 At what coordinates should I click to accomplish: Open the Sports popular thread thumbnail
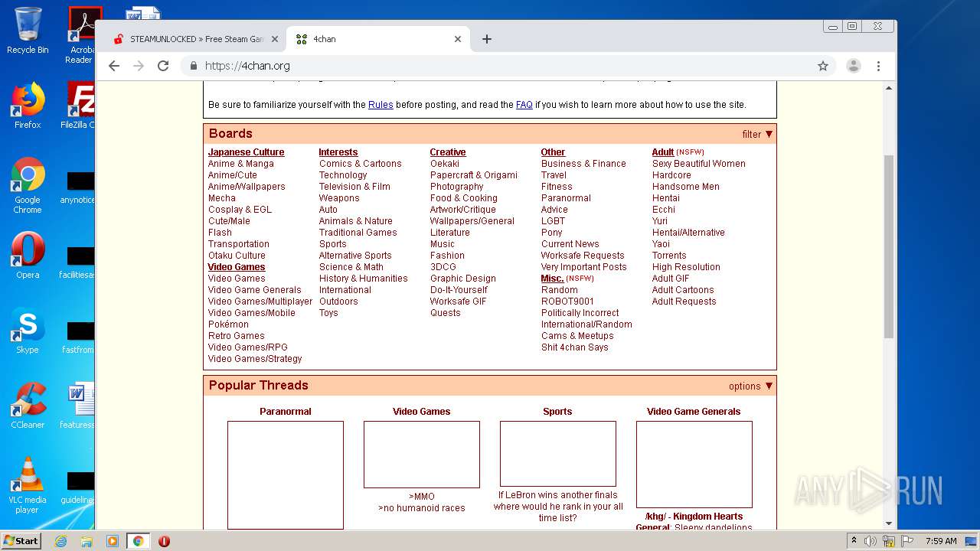[x=558, y=454]
